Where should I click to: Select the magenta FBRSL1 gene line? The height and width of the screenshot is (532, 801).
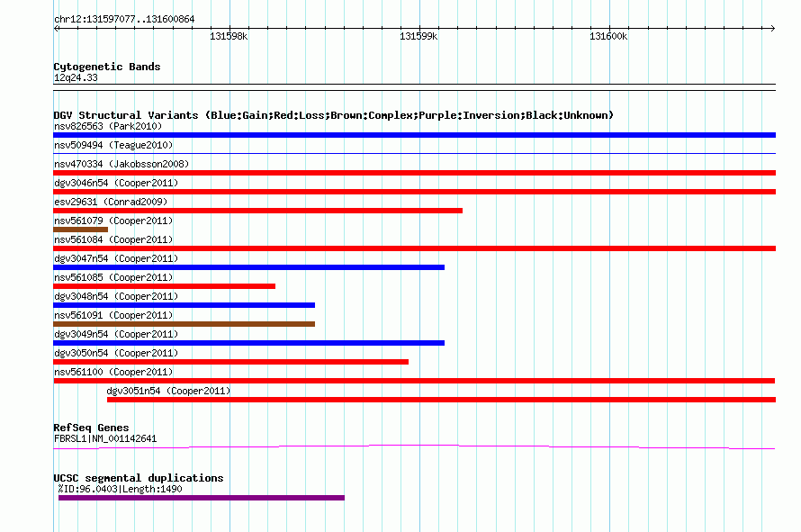(414, 447)
